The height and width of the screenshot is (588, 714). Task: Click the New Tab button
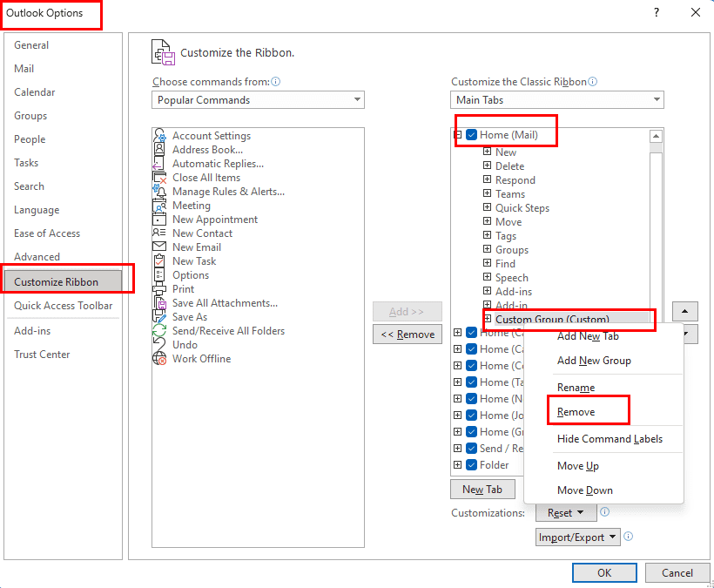coord(482,490)
